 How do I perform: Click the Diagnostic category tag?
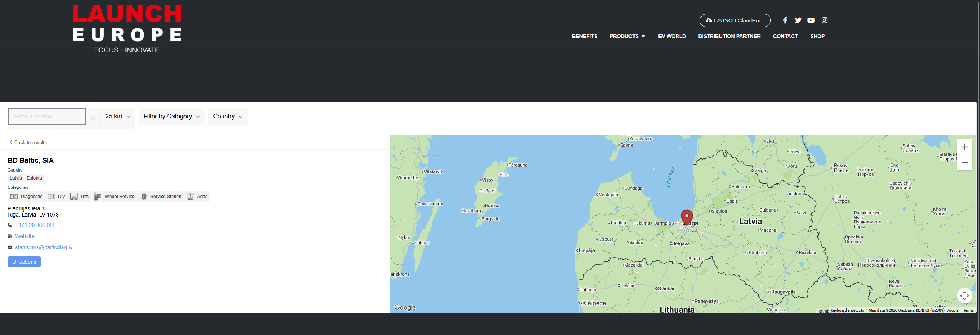(x=26, y=197)
